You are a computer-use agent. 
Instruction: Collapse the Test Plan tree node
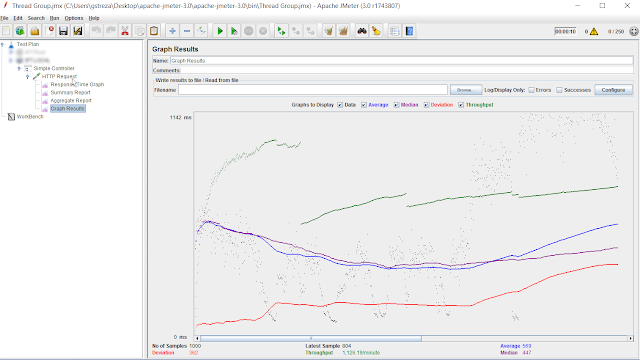pos(3,44)
